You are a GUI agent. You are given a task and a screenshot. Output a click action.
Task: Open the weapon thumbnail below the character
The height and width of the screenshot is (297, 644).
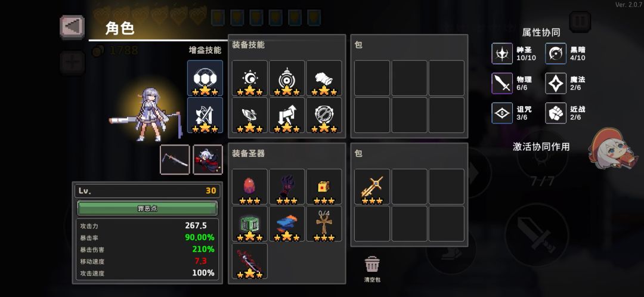point(175,159)
